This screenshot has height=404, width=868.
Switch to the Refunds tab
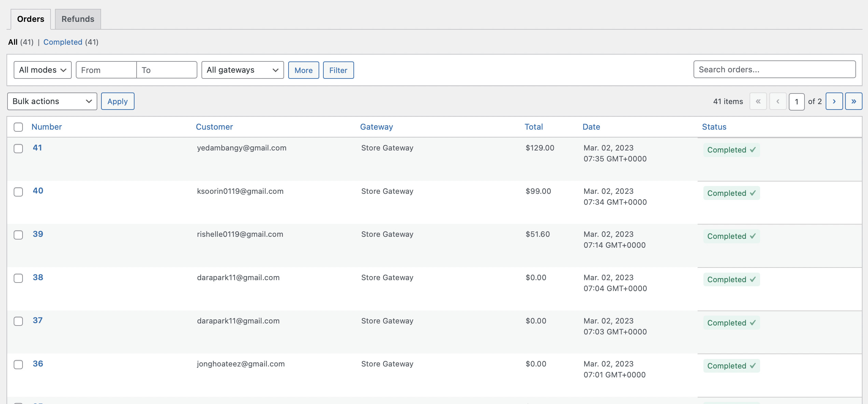78,19
